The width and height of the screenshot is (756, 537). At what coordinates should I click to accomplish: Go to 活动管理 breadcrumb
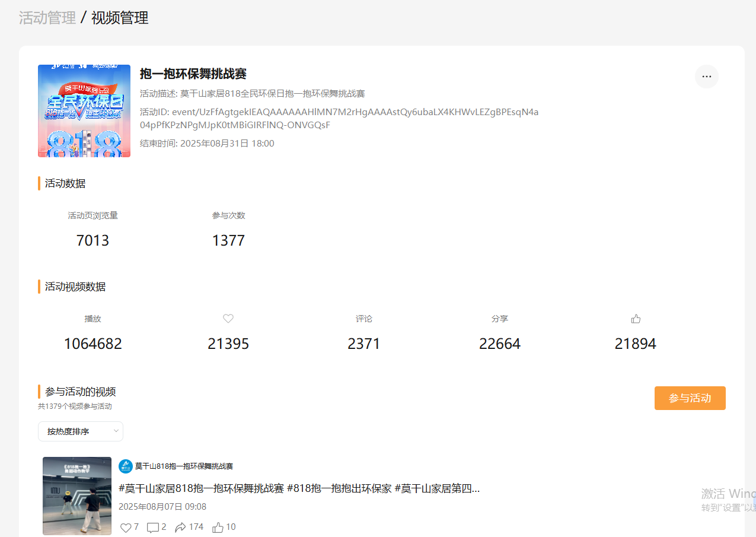click(x=47, y=18)
